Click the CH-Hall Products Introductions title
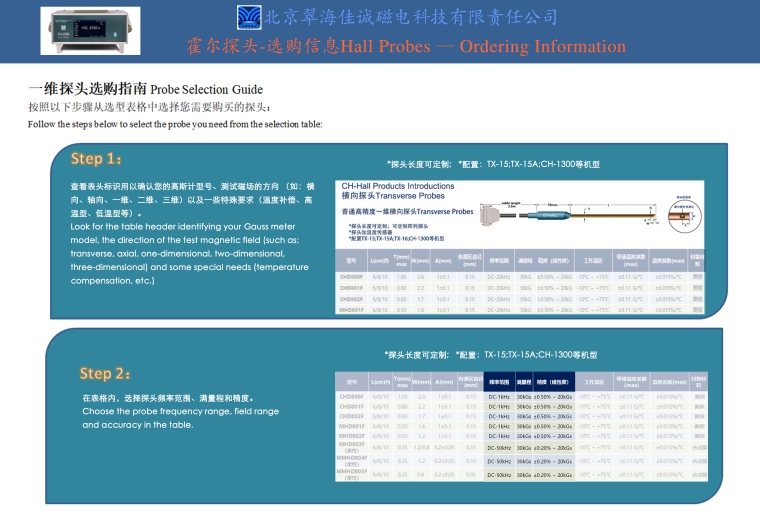The height and width of the screenshot is (511, 760). point(397,186)
